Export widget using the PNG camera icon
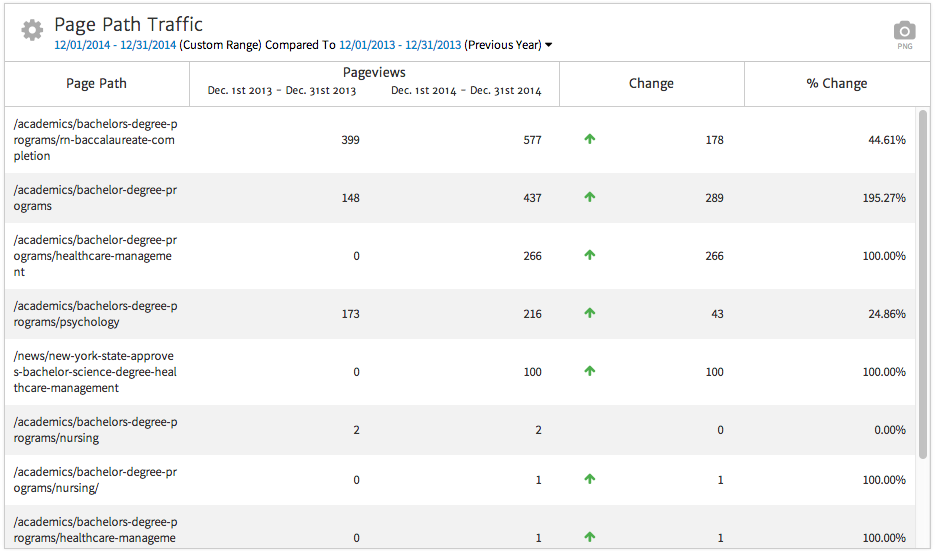Viewport: 935px width, 553px height. [x=904, y=32]
